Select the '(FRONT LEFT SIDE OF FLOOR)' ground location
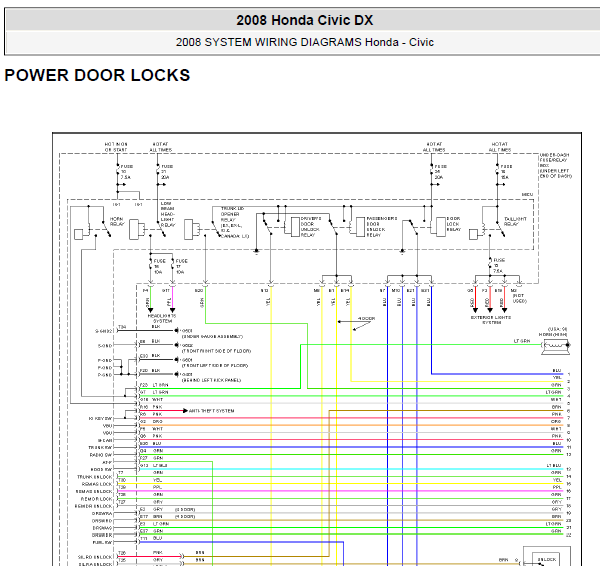 [215, 365]
